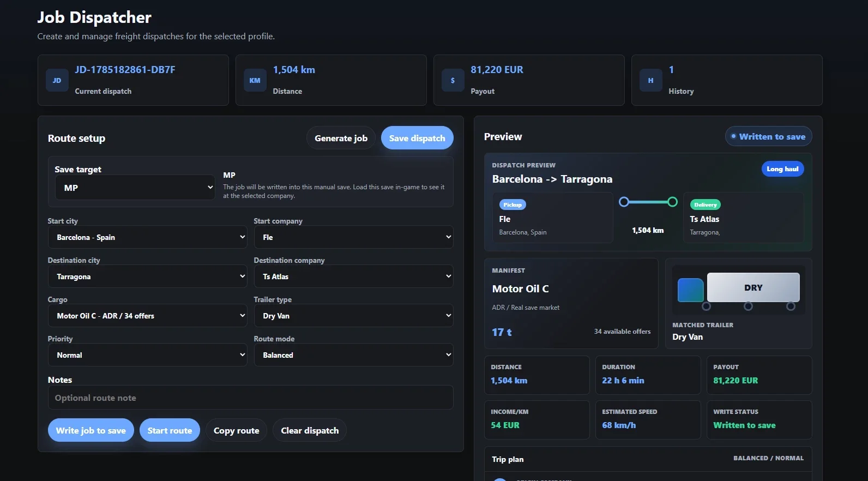
Task: Click the 17 t weight value
Action: [502, 332]
